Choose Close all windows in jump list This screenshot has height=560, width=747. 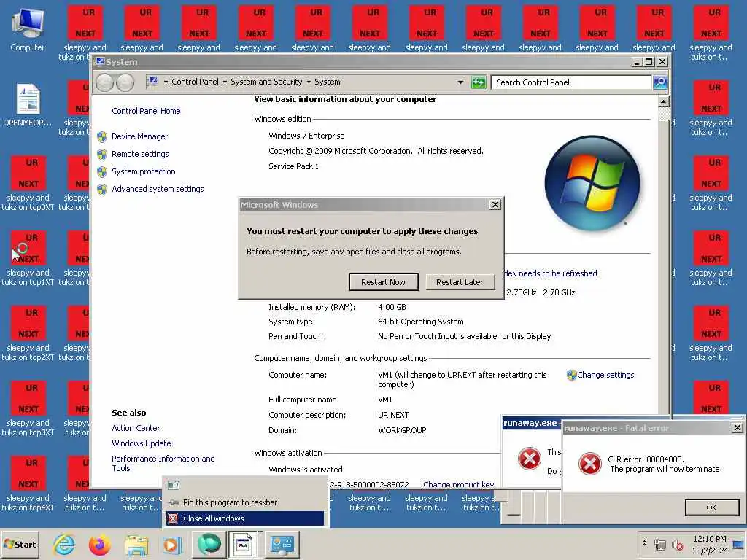245,518
